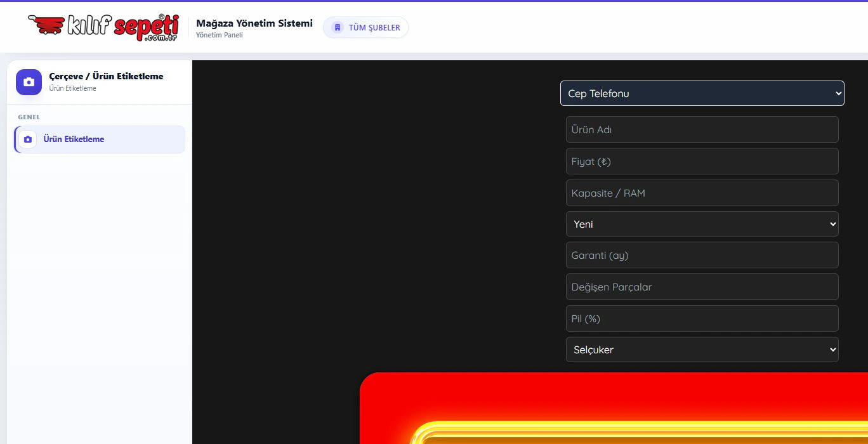Click the Kılıf Sepeti logo
The height and width of the screenshot is (444, 868).
(104, 27)
